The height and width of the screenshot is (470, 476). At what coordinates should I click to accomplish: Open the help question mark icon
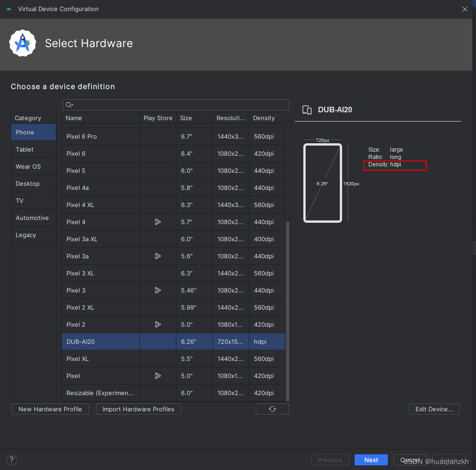pos(12,460)
